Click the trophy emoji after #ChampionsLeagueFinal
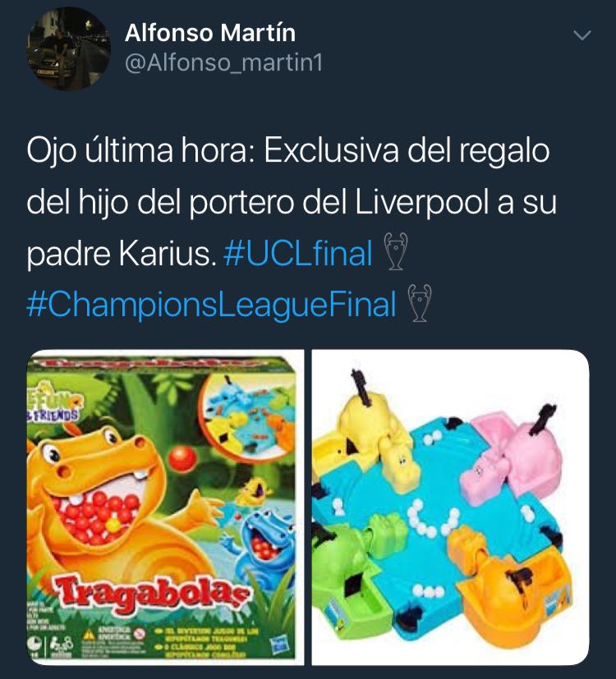Image resolution: width=616 pixels, height=679 pixels. tap(420, 303)
